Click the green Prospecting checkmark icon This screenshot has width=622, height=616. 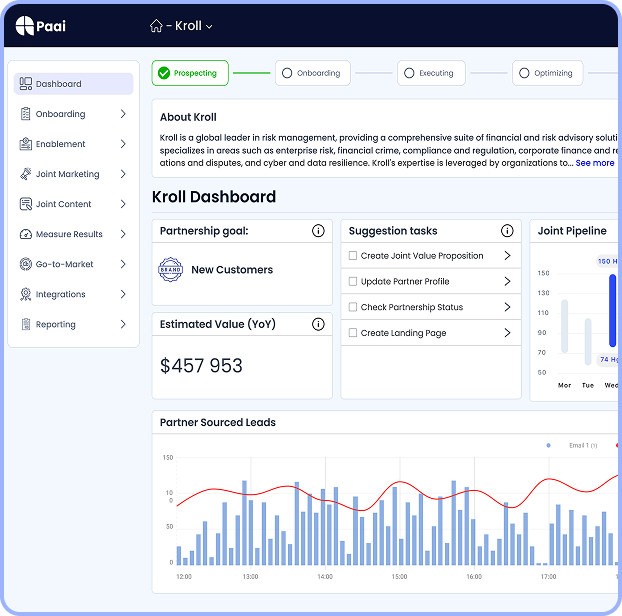coord(164,73)
